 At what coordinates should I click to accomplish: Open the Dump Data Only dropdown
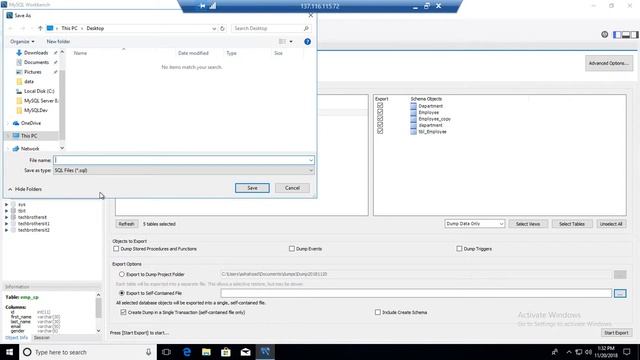[x=474, y=224]
